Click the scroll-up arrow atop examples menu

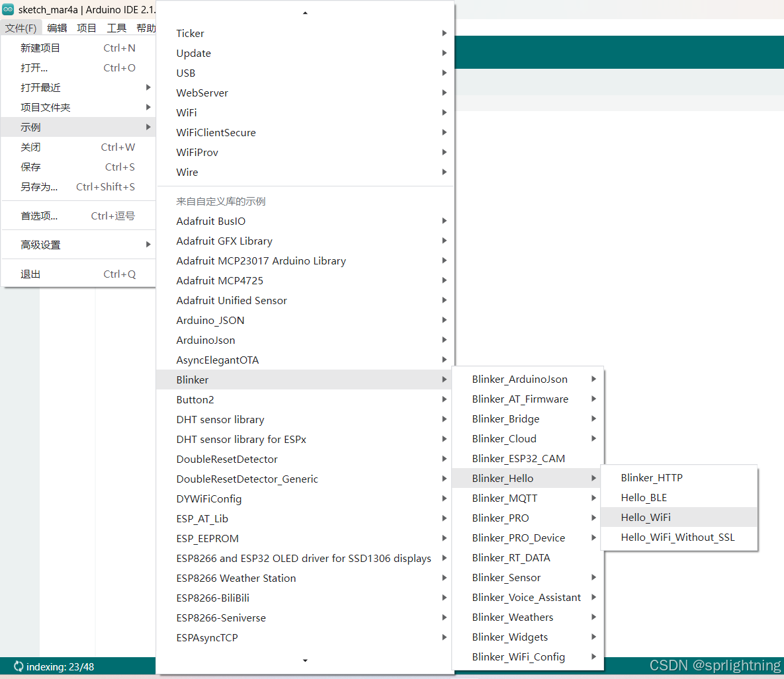305,13
